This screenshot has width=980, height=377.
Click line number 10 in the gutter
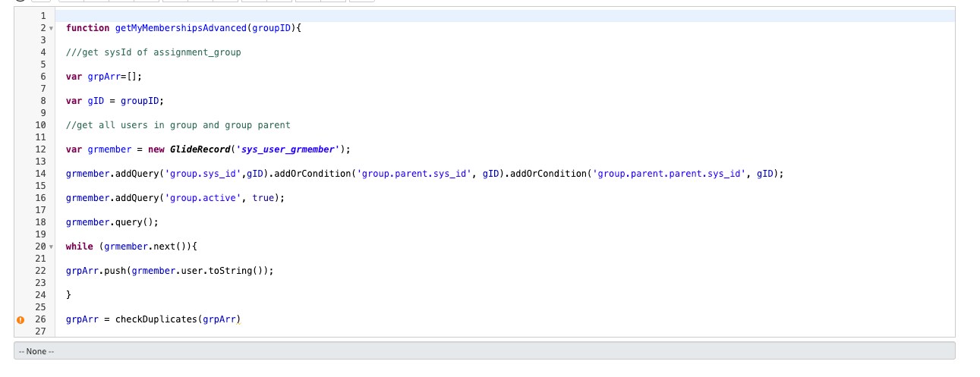[x=40, y=125]
